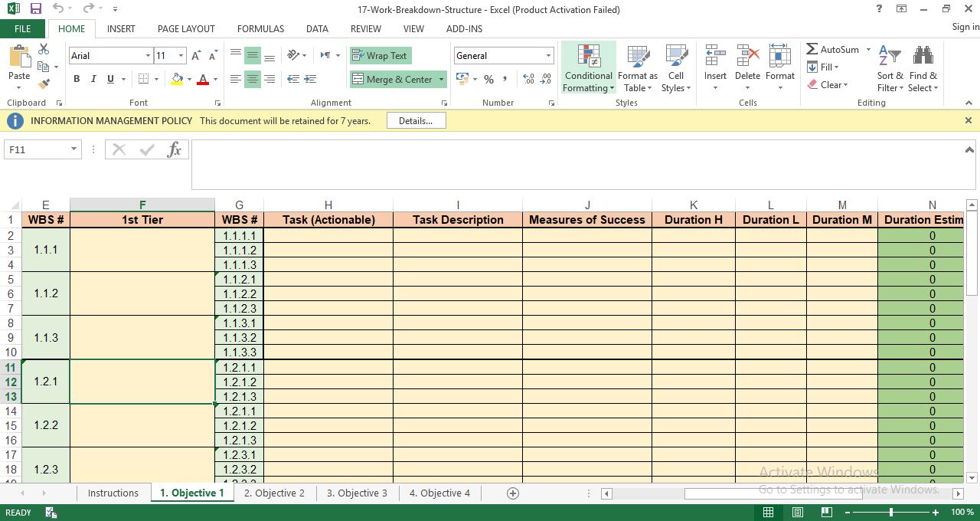
Task: Click the Undo arrow icon
Action: (x=59, y=9)
